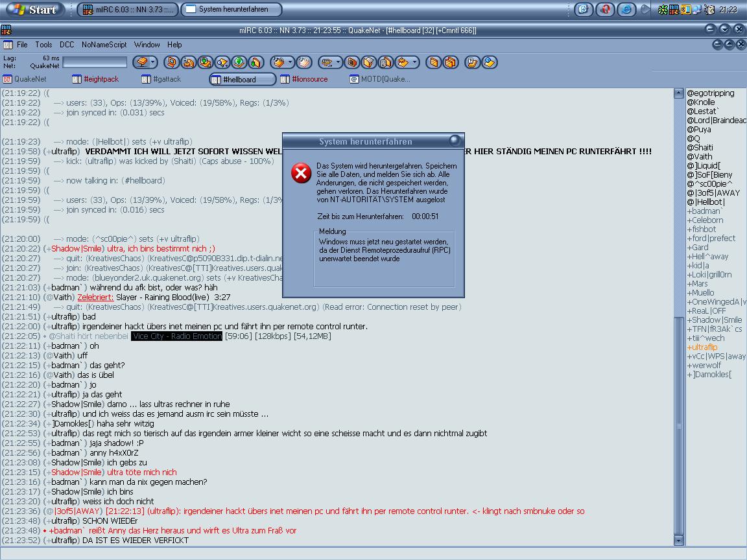Click the green ICQ flower tray icon

tap(663, 10)
